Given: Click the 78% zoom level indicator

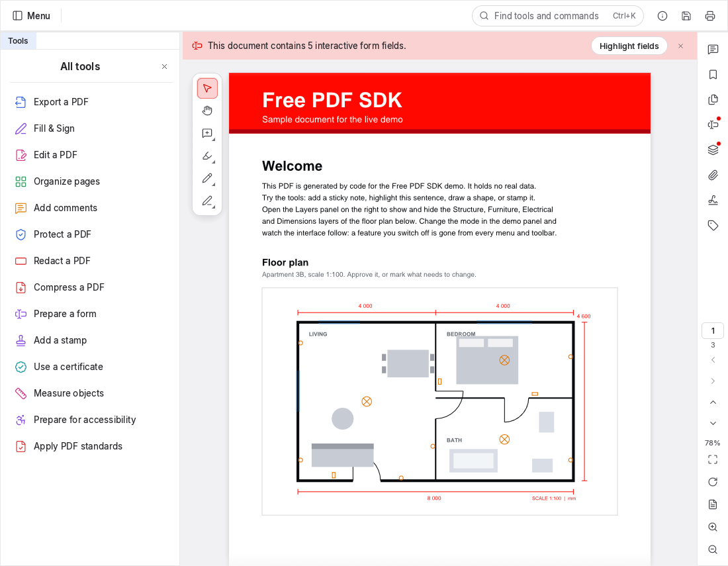Looking at the screenshot, I should point(713,443).
